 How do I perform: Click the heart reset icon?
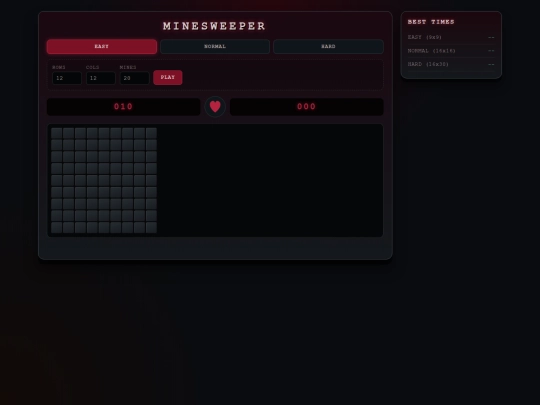(x=215, y=107)
